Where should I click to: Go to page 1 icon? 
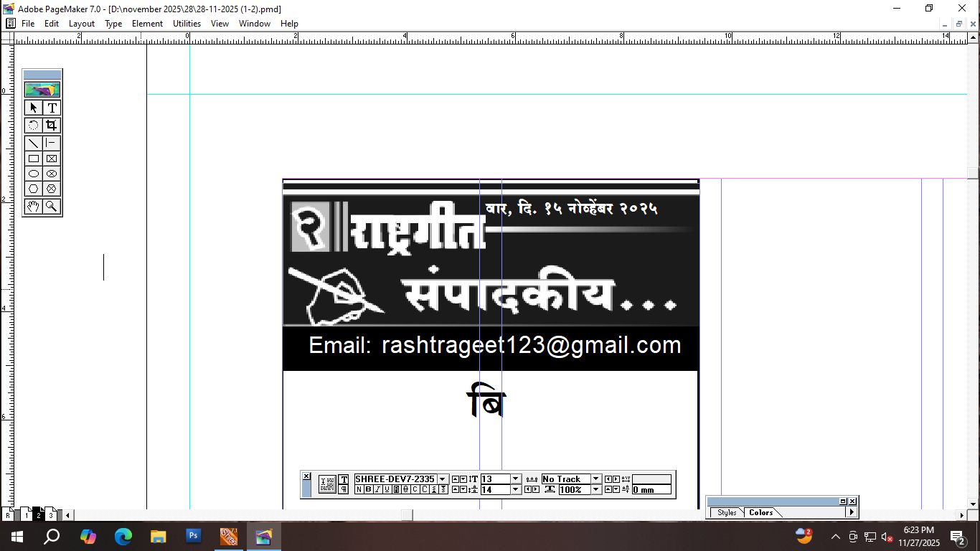pos(27,514)
